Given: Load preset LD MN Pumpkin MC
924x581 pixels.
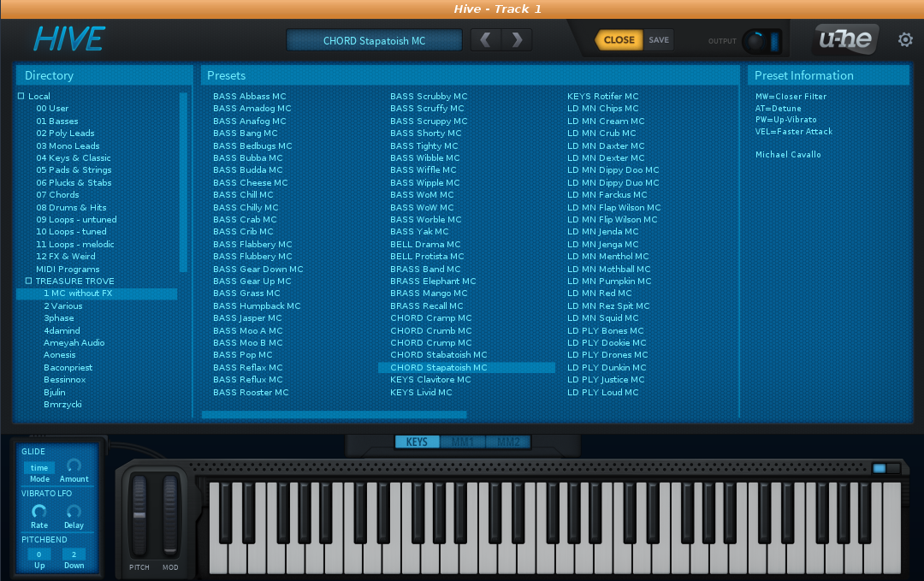Looking at the screenshot, I should click(x=609, y=281).
